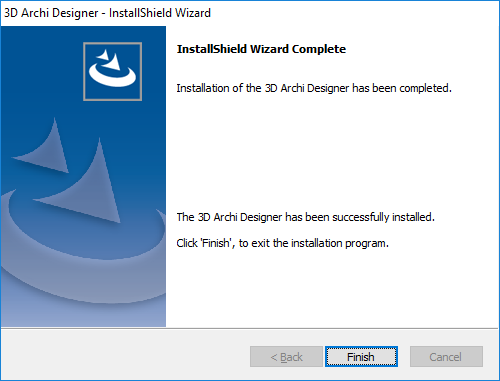Click the word 'Finish' inside the instruction sentence

point(216,243)
